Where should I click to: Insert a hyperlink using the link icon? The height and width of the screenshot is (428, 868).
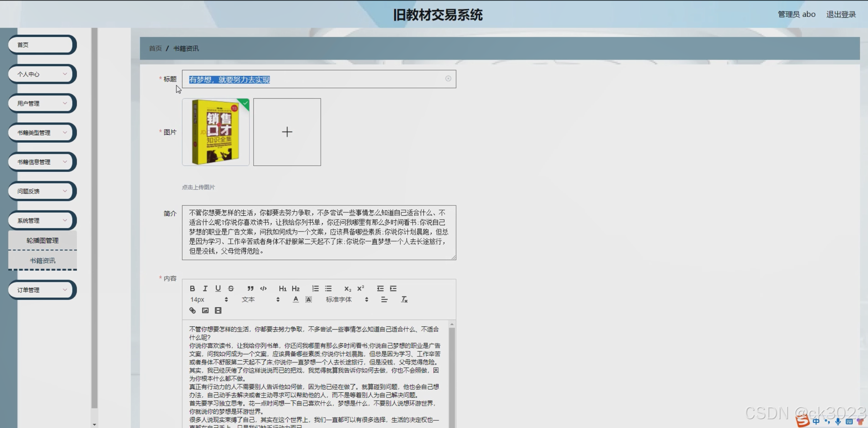[193, 310]
